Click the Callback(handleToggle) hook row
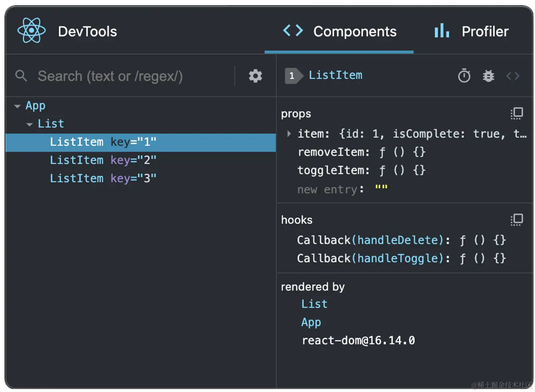 click(401, 258)
